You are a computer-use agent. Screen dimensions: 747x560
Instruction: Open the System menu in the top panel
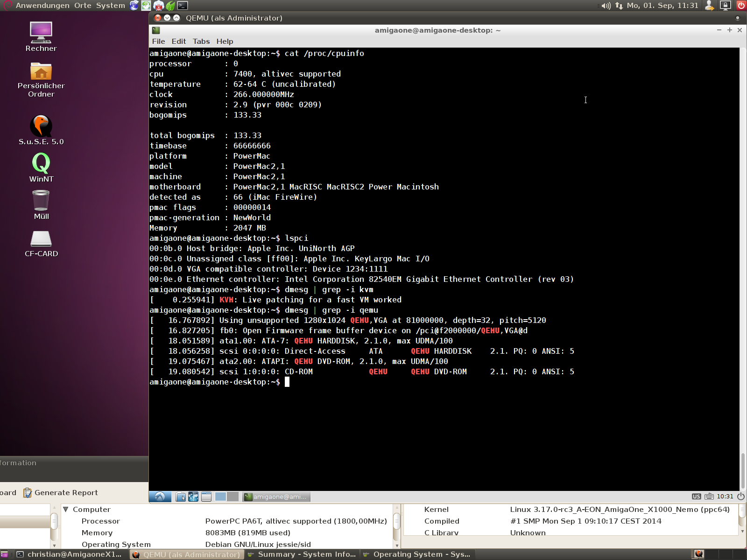(x=111, y=6)
